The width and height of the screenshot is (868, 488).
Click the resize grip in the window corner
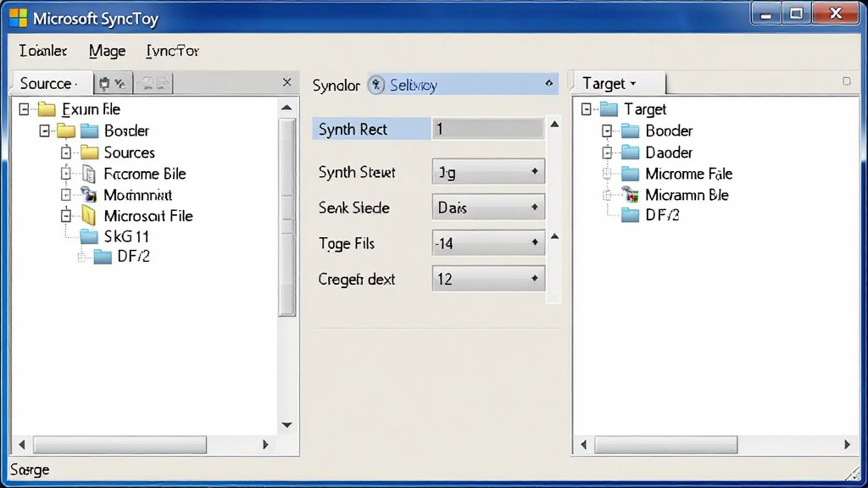[x=854, y=473]
